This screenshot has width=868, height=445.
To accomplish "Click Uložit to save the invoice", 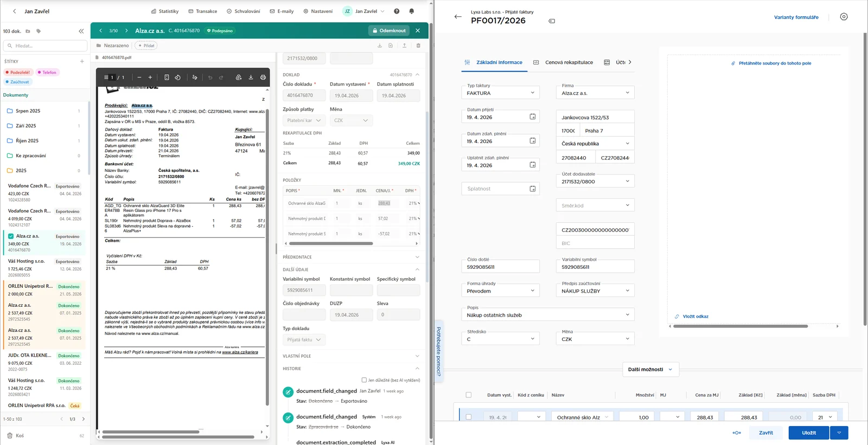I will click(809, 433).
